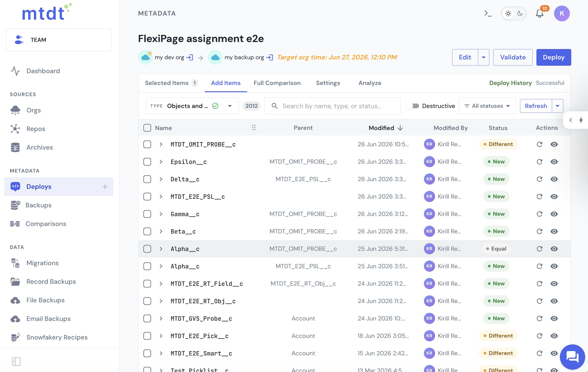Expand the Delta__c row

[161, 179]
